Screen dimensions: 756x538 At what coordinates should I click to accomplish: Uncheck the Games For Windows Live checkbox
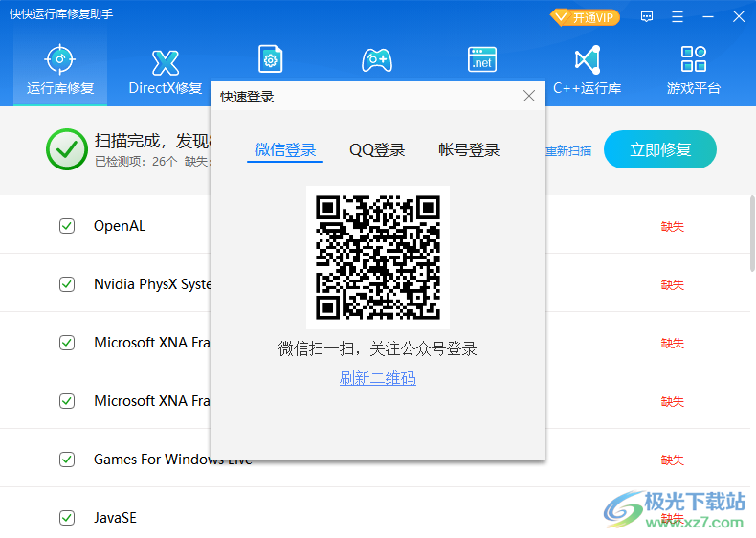[67, 460]
